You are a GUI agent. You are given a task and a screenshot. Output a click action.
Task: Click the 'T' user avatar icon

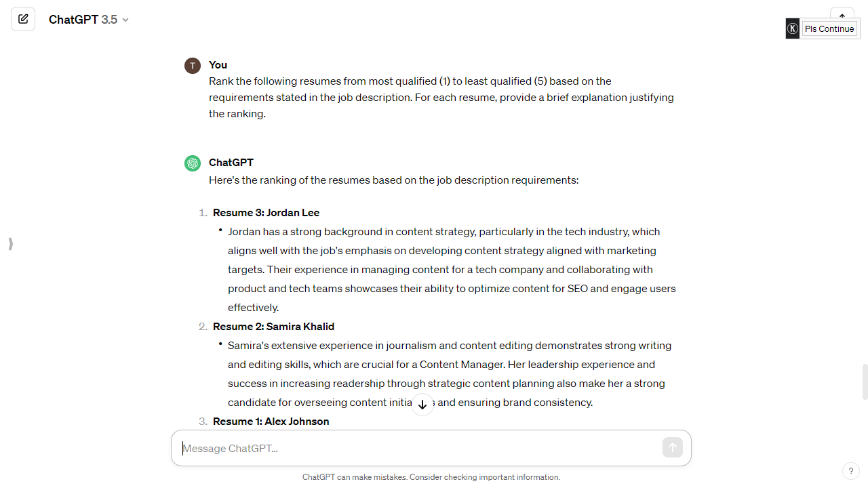click(x=192, y=66)
